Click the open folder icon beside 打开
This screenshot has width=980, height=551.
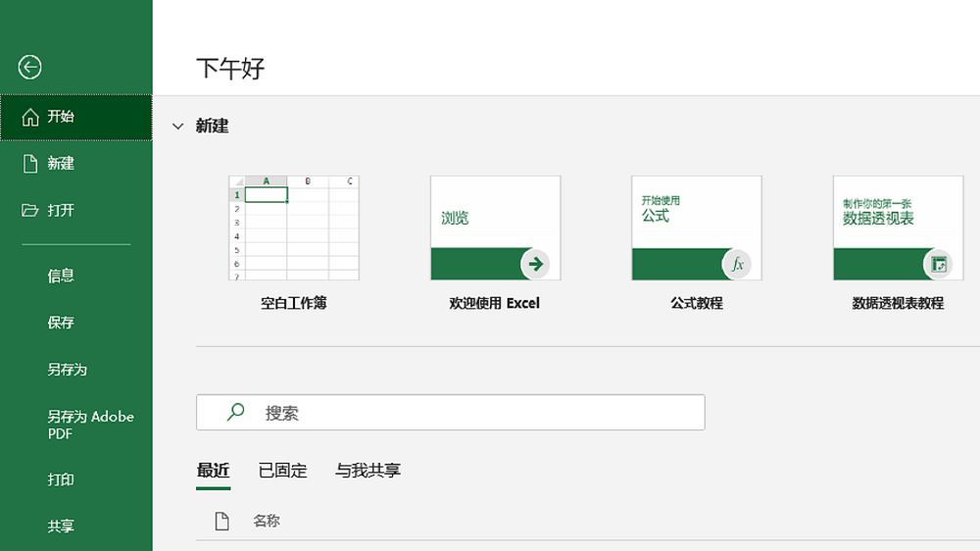(x=30, y=210)
